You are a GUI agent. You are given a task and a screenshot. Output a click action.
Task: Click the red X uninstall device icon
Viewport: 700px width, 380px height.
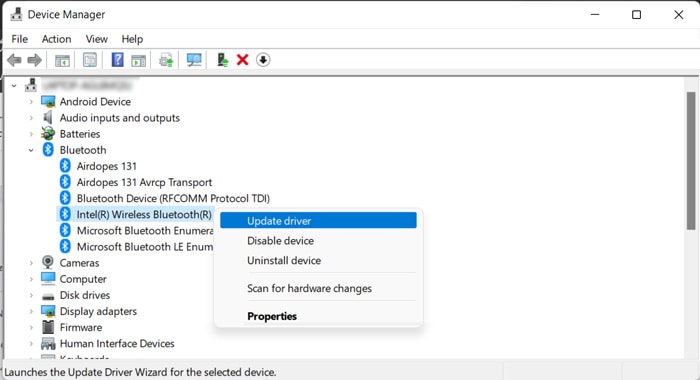pyautogui.click(x=242, y=60)
